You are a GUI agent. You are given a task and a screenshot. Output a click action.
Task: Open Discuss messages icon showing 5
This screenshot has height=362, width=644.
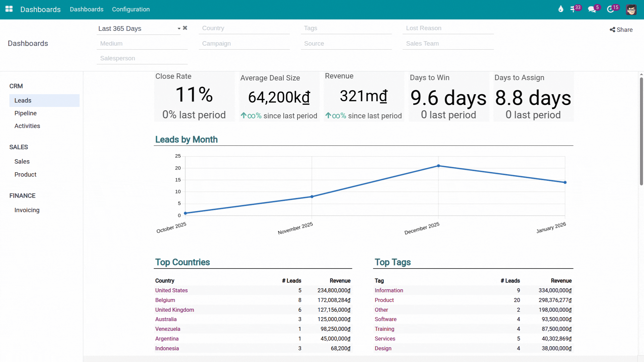coord(592,9)
